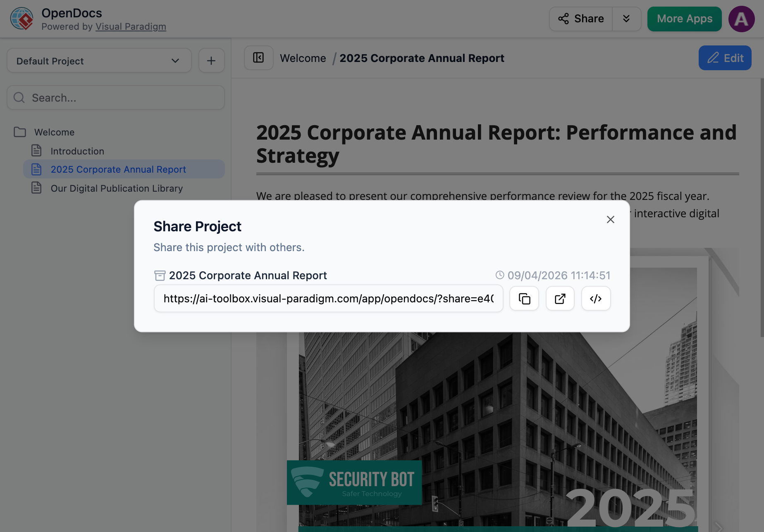This screenshot has height=532, width=764.
Task: Open More Apps
Action: [x=684, y=19]
